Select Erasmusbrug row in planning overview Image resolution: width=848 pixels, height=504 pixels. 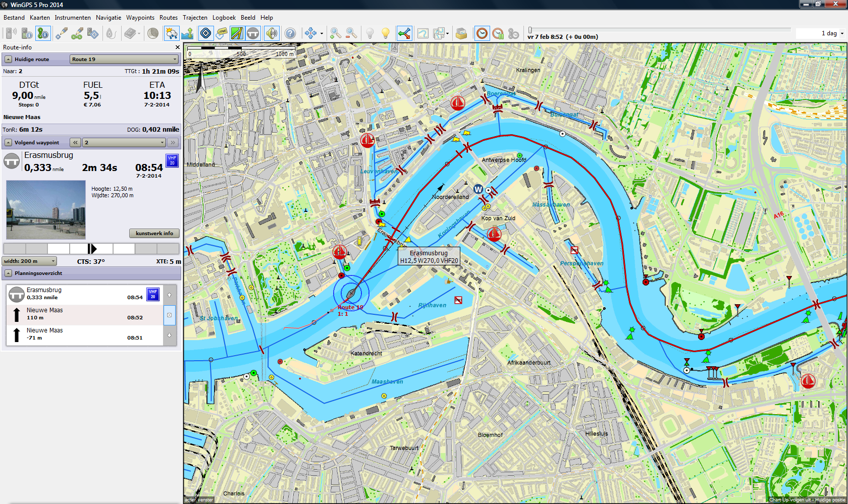coord(85,294)
